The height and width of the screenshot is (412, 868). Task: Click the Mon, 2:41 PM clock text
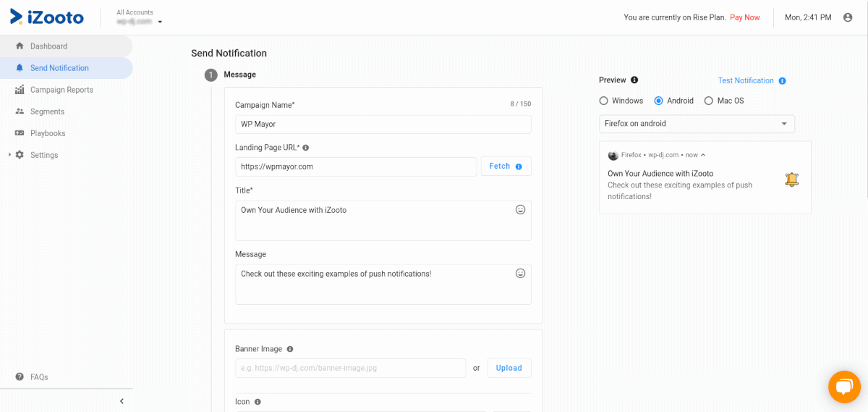(808, 17)
